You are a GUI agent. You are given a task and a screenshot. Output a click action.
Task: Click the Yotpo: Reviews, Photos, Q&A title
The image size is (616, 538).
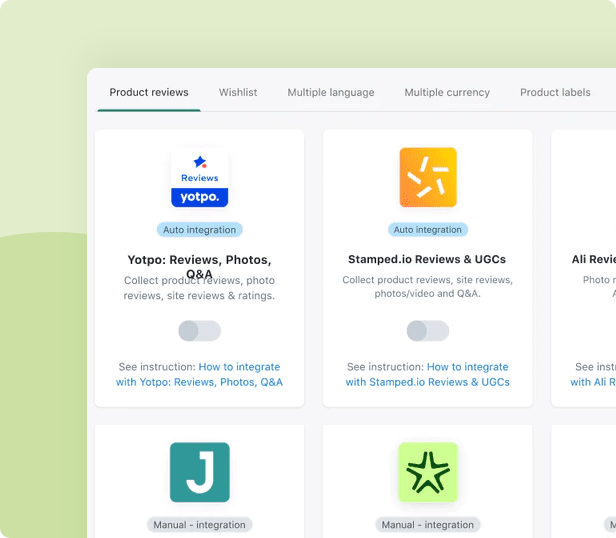tap(199, 260)
